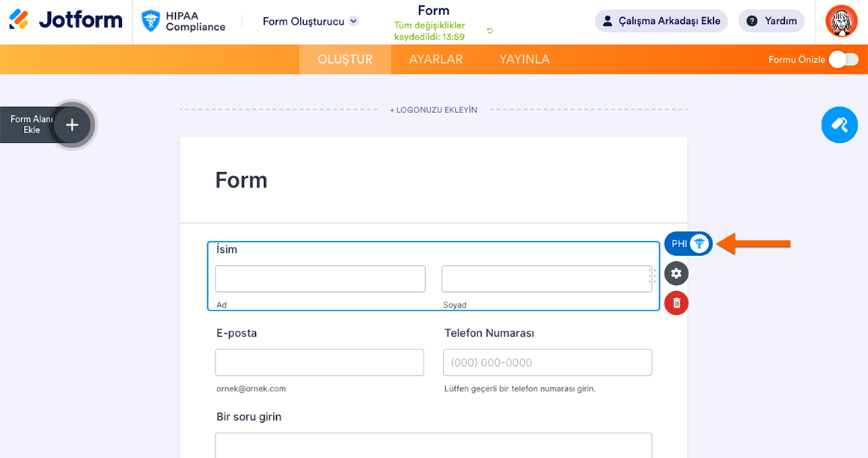Screen dimensions: 868x458
Task: Delete the İsim field using trash icon
Action: (676, 303)
